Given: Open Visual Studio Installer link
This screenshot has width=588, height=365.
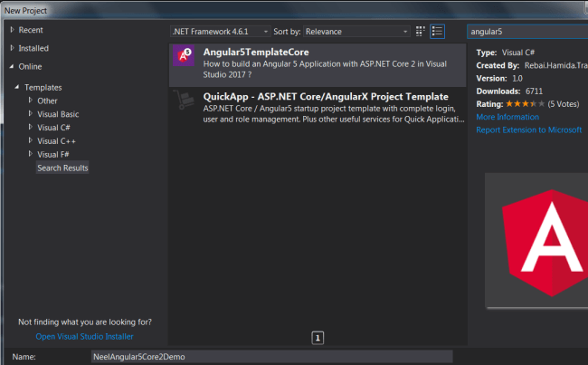Looking at the screenshot, I should (x=84, y=336).
